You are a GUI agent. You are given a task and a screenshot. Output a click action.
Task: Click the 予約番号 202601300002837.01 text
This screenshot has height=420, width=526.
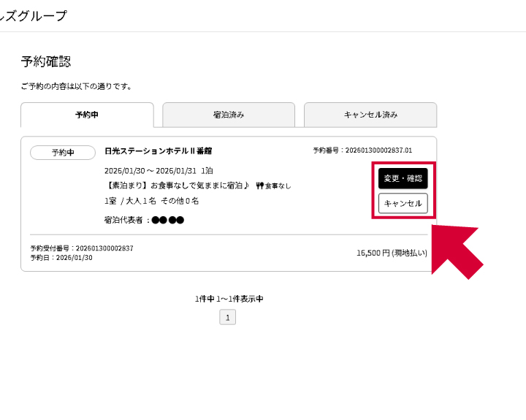tap(362, 150)
